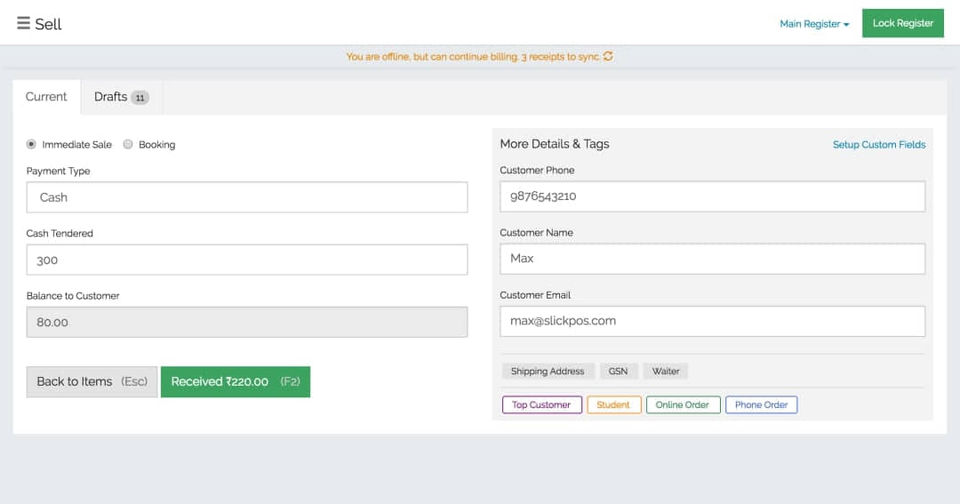Click the Cash Tendered input field
Image resolution: width=960 pixels, height=504 pixels.
pos(247,260)
